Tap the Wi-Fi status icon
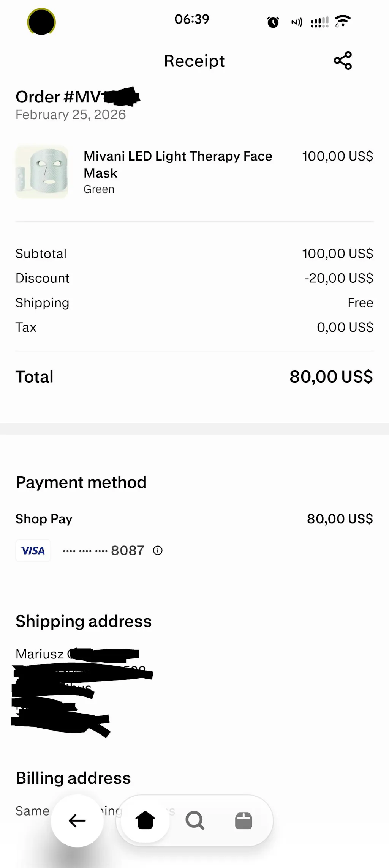 (343, 21)
